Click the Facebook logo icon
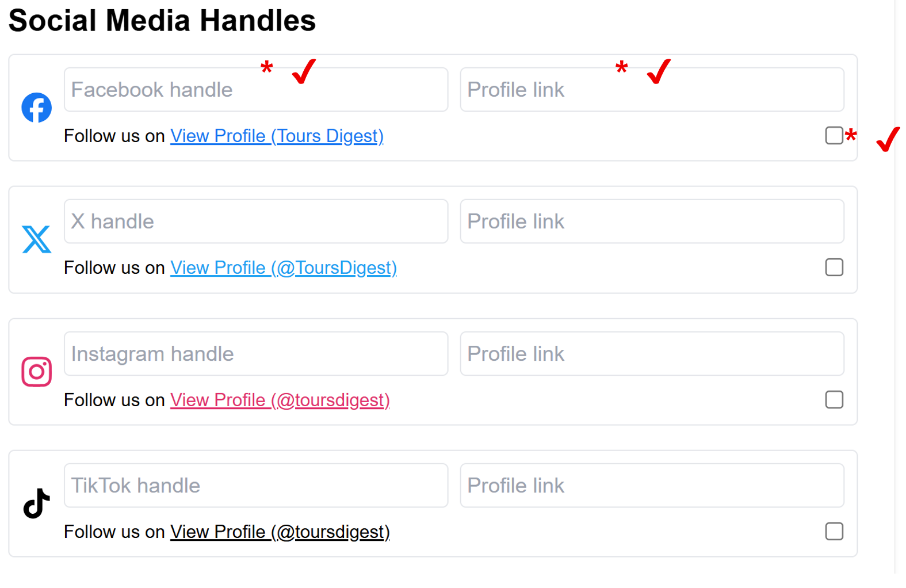This screenshot has width=906, height=588. [x=37, y=108]
